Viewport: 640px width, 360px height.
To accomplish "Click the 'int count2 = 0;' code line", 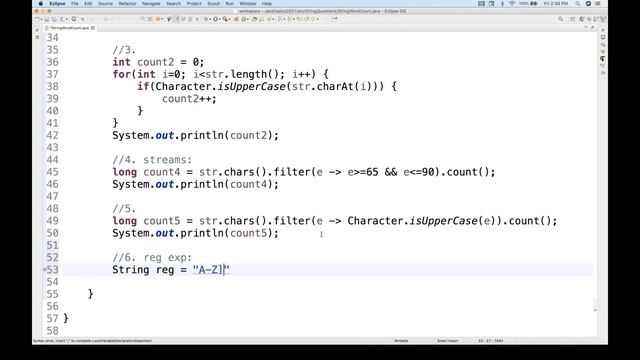I will click(x=158, y=62).
